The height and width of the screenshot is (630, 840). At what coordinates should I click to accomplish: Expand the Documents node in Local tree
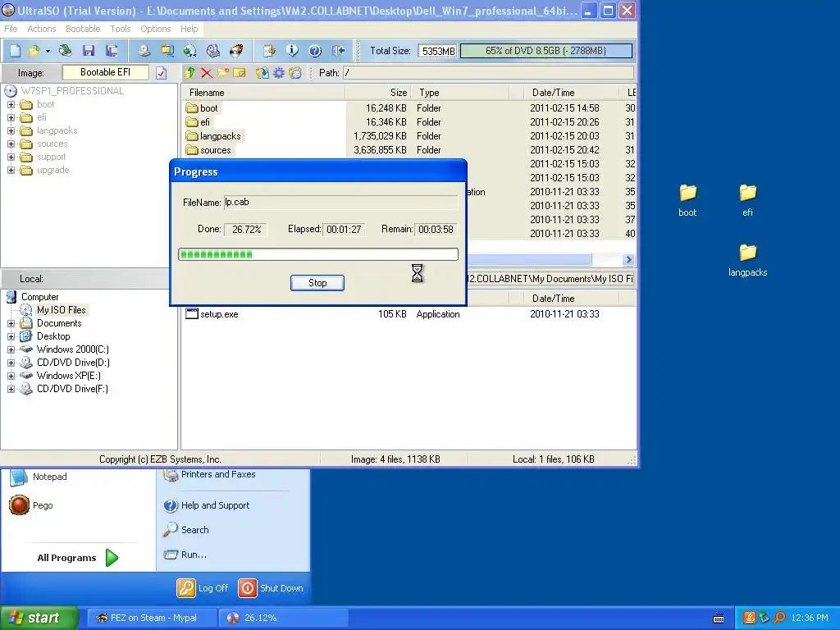(x=11, y=323)
